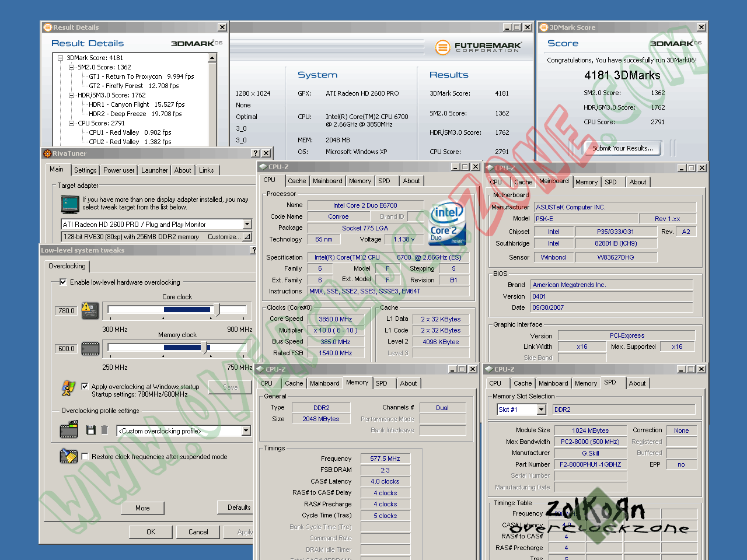The width and height of the screenshot is (747, 560).
Task: Select the Overclocking tab
Action: coord(67,266)
